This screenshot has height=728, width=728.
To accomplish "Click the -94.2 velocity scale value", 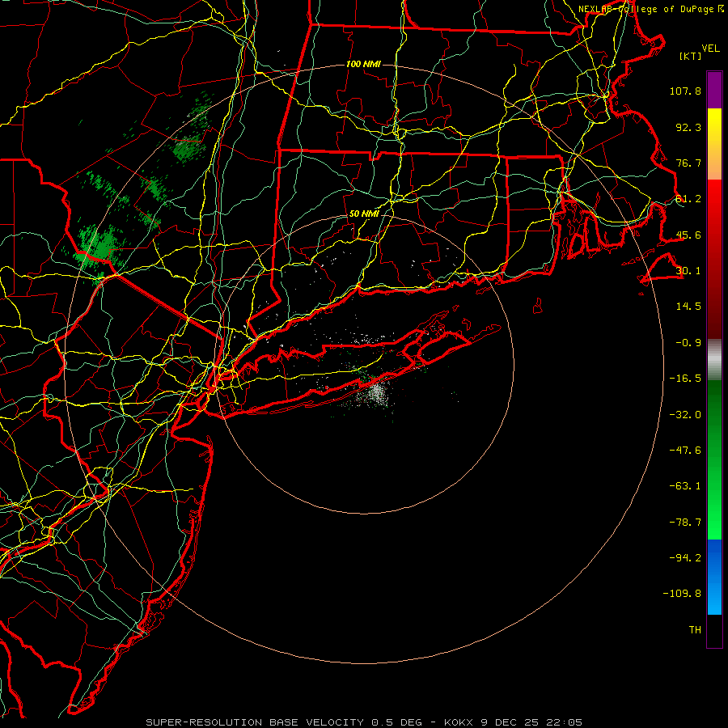I will pyautogui.click(x=685, y=558).
